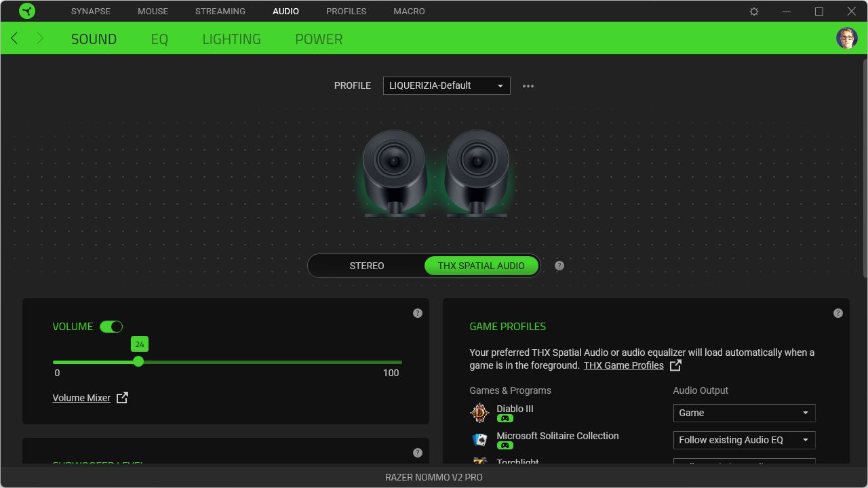Viewport: 868px width, 488px height.
Task: Click external link icon beside THX Game Profiles
Action: (675, 365)
